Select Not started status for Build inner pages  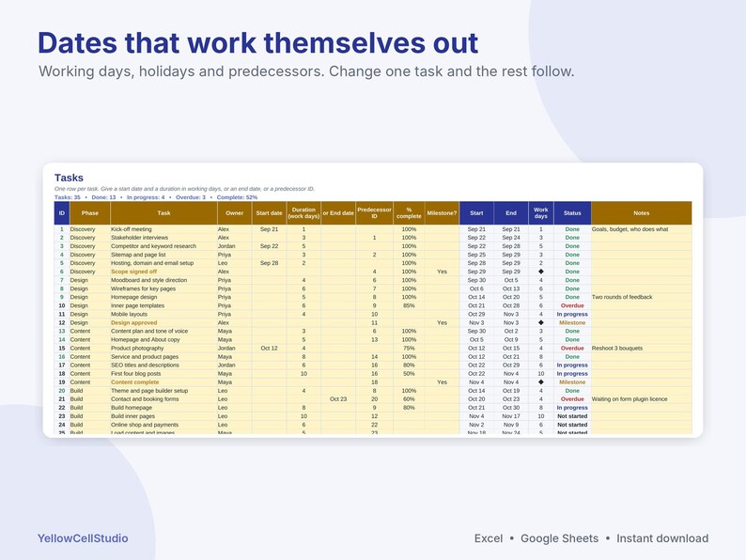(572, 416)
